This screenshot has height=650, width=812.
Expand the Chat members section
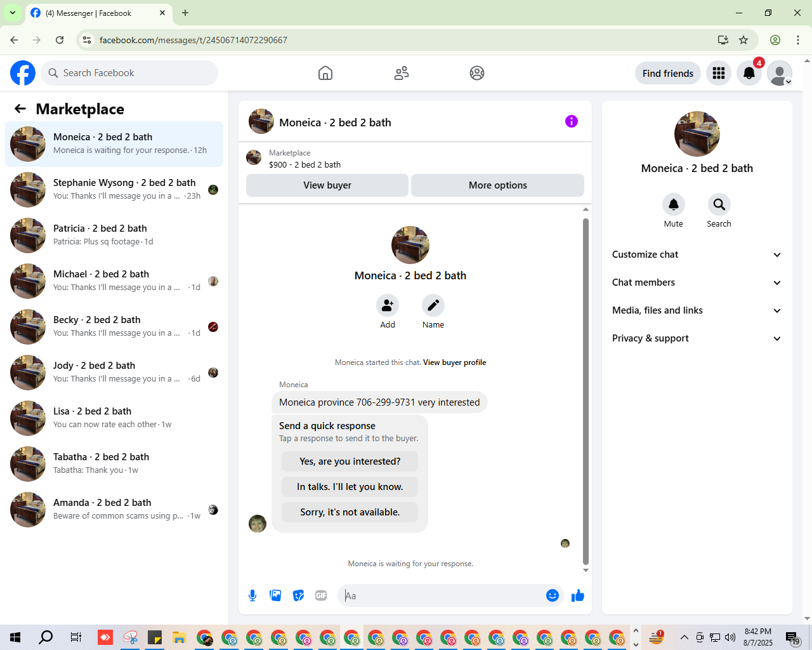pyautogui.click(x=697, y=282)
